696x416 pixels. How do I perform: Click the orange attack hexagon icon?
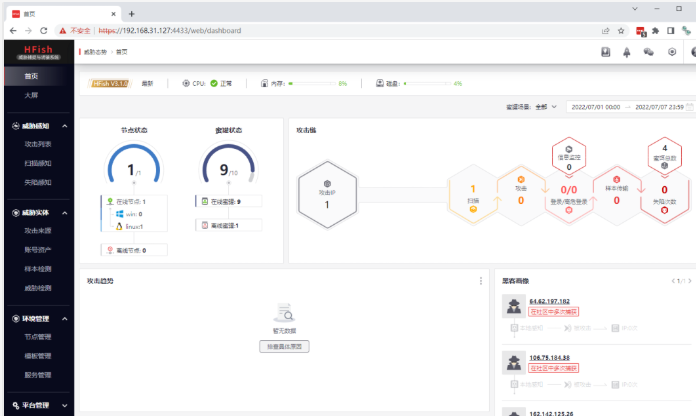point(521,179)
